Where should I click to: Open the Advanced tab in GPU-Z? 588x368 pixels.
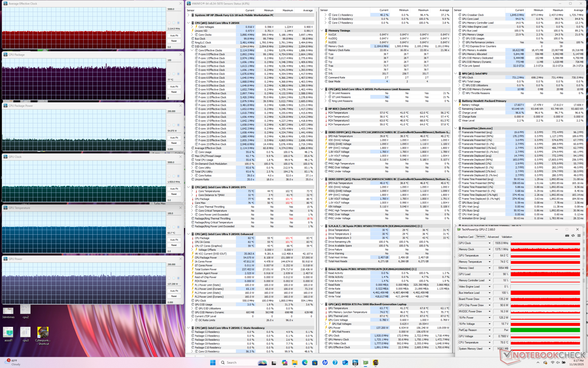[493, 237]
